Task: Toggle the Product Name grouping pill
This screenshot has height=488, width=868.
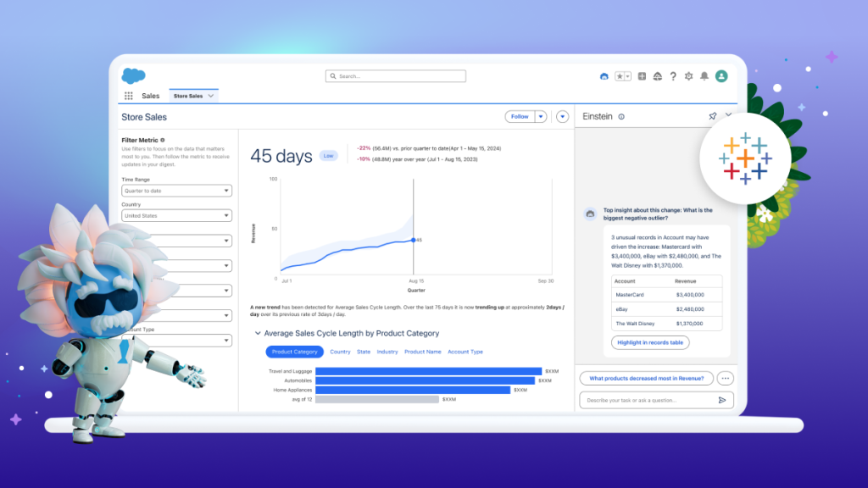Action: 424,352
